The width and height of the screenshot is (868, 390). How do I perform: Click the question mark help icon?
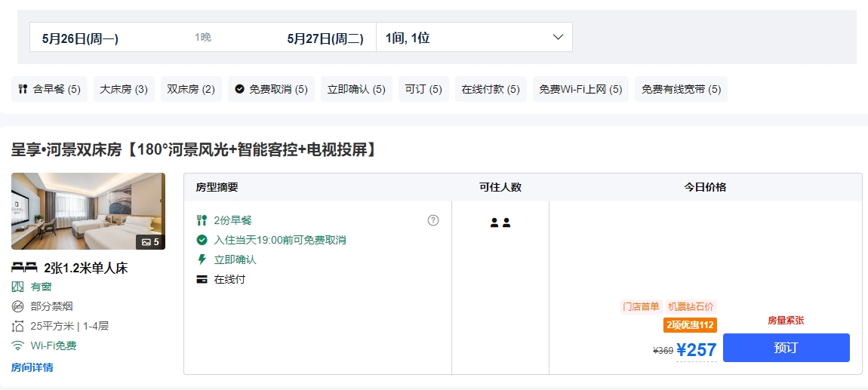(433, 220)
